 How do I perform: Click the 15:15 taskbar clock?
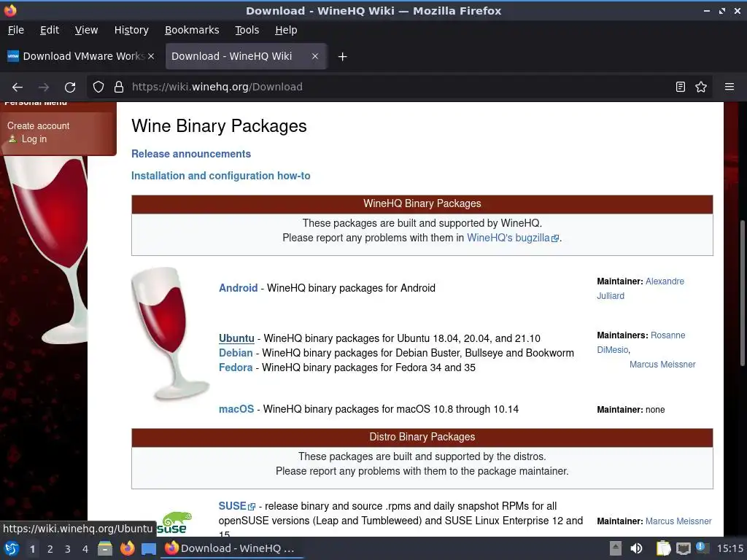pos(729,548)
